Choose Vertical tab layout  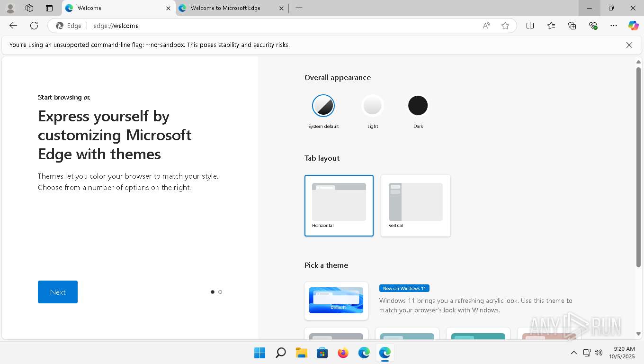(416, 205)
